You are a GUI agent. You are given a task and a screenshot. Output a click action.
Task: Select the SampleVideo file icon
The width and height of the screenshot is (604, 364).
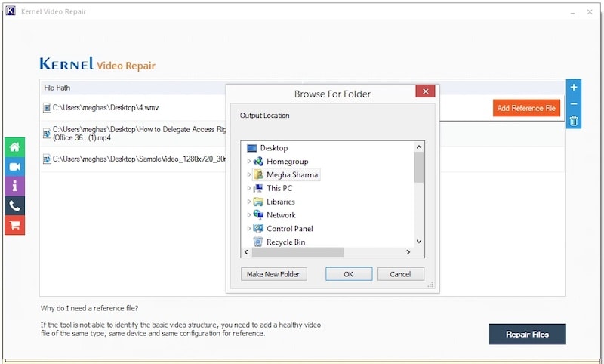(47, 159)
